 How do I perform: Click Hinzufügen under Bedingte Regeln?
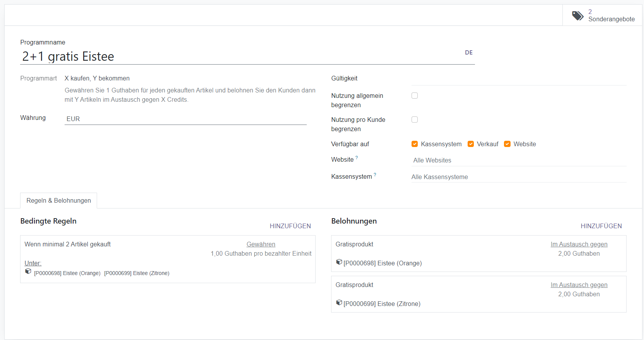click(290, 226)
